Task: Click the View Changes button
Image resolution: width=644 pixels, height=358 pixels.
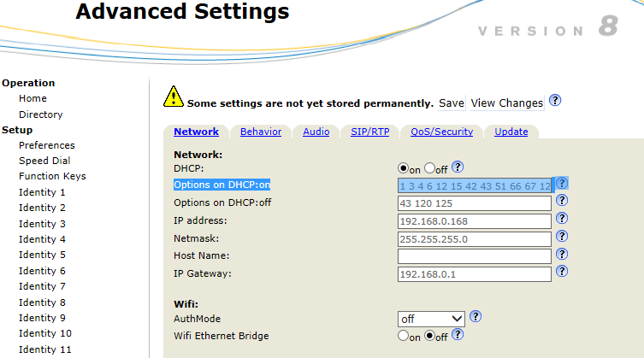Action: coord(507,103)
